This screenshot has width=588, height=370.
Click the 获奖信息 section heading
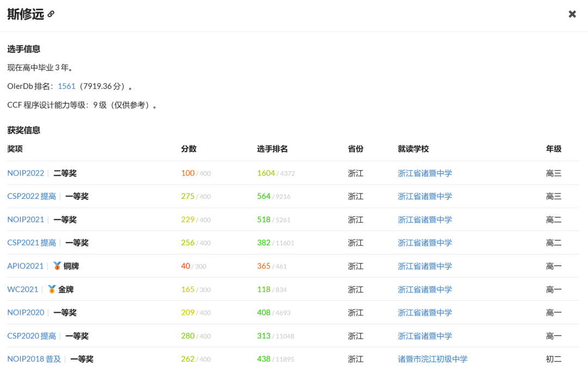23,130
